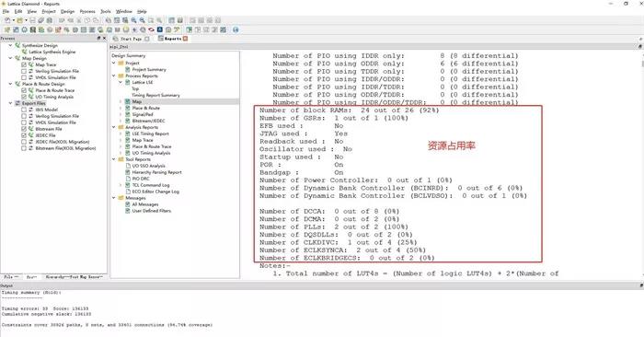Check VHDL Simulation File under Map Design
The width and height of the screenshot is (644, 337).
(x=24, y=77)
